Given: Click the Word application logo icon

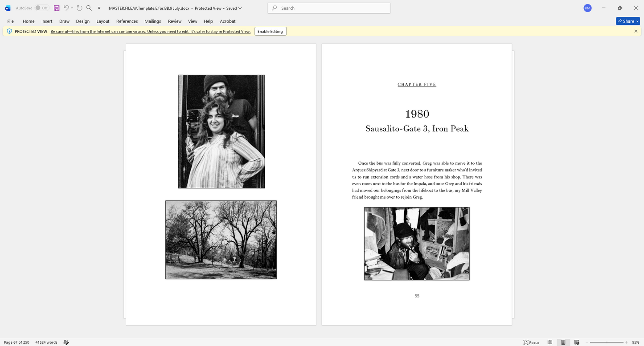Looking at the screenshot, I should tap(8, 8).
